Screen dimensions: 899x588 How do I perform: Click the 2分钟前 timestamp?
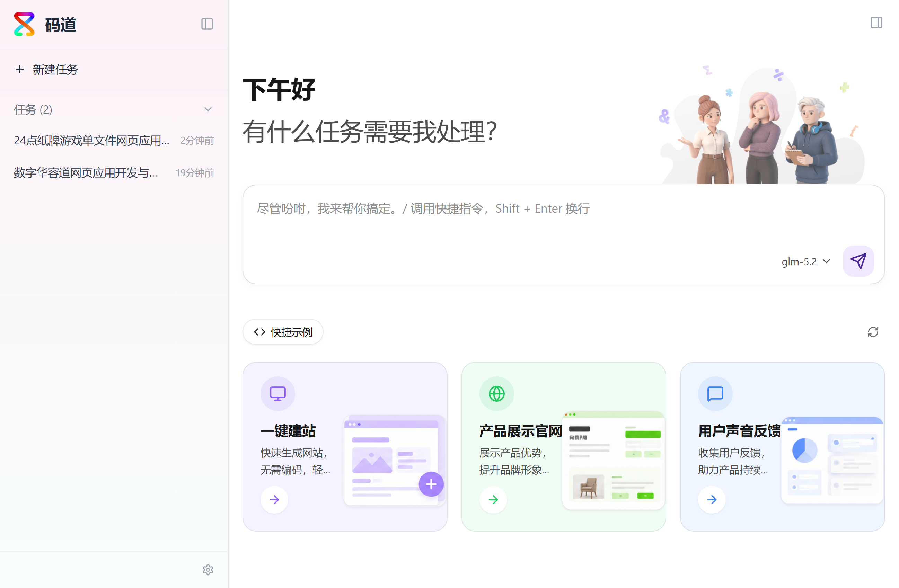(x=197, y=141)
